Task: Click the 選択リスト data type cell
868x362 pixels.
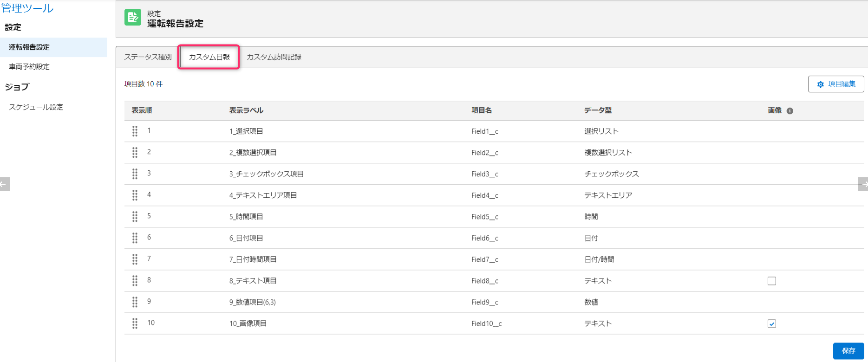Action: (601, 131)
